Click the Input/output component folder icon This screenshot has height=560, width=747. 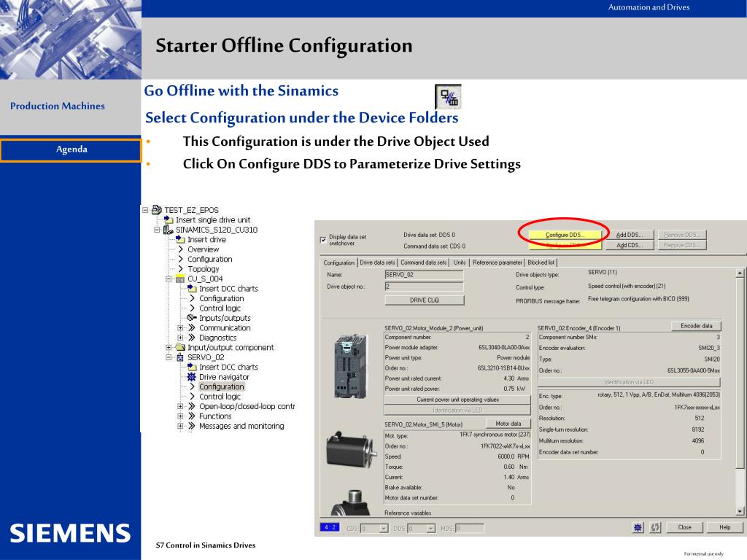point(180,347)
